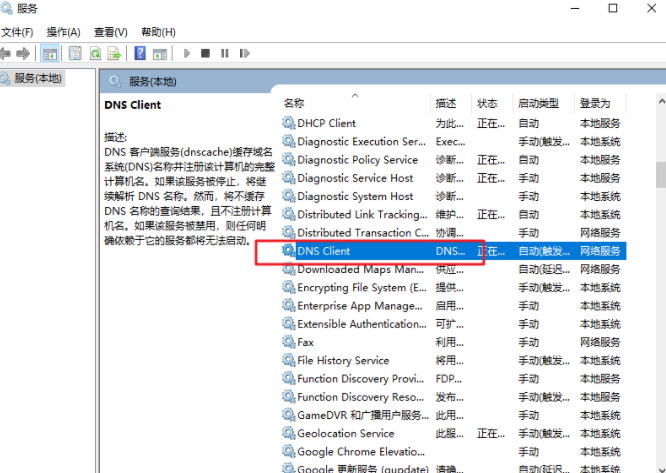Open the Help question mark icon
Screen dimensions: 666x473
140,53
